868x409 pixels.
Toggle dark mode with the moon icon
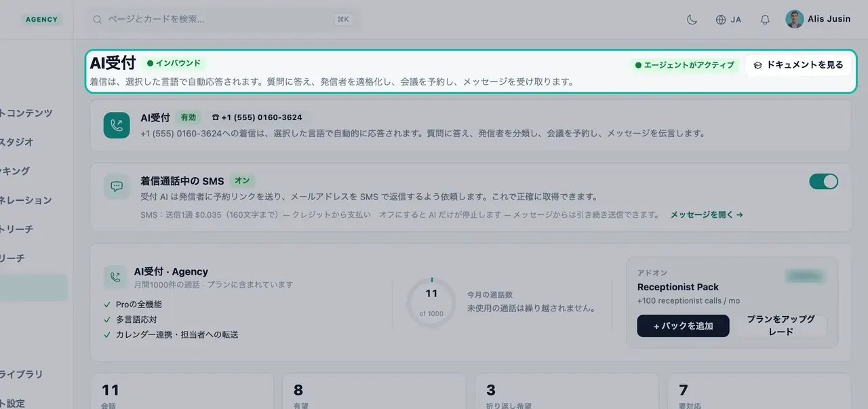[x=692, y=20]
